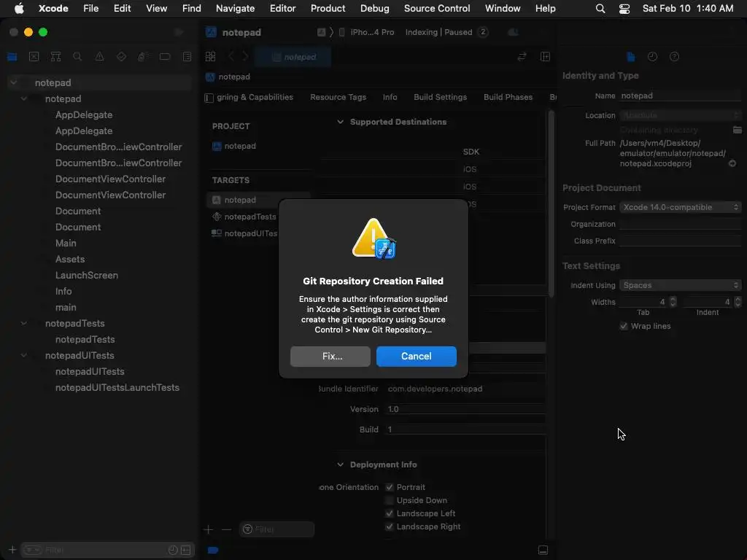Switch to the Resource Tags tab

[338, 97]
